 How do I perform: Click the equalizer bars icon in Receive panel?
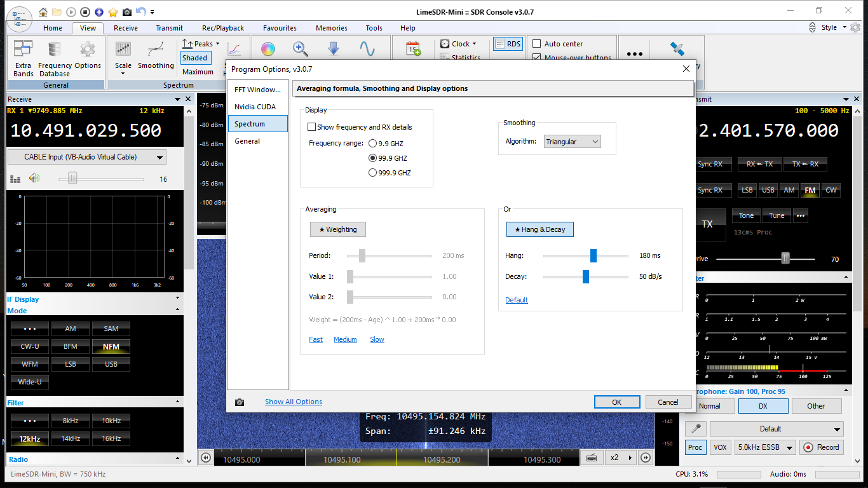pyautogui.click(x=15, y=179)
